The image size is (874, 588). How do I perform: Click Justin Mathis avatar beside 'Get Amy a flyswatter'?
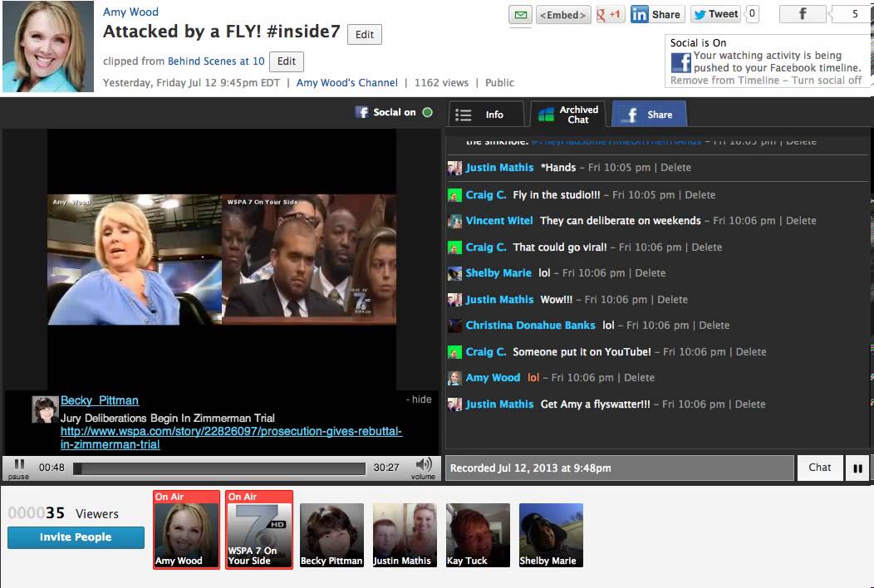454,404
